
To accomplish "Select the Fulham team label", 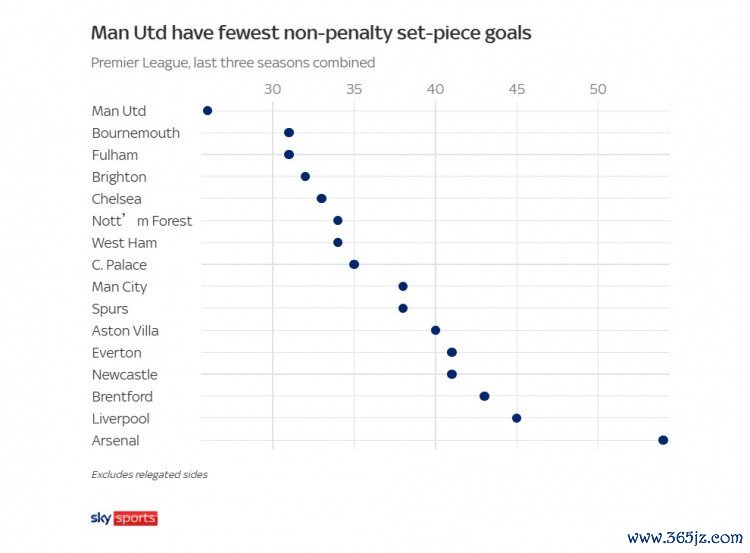I will pyautogui.click(x=115, y=155).
